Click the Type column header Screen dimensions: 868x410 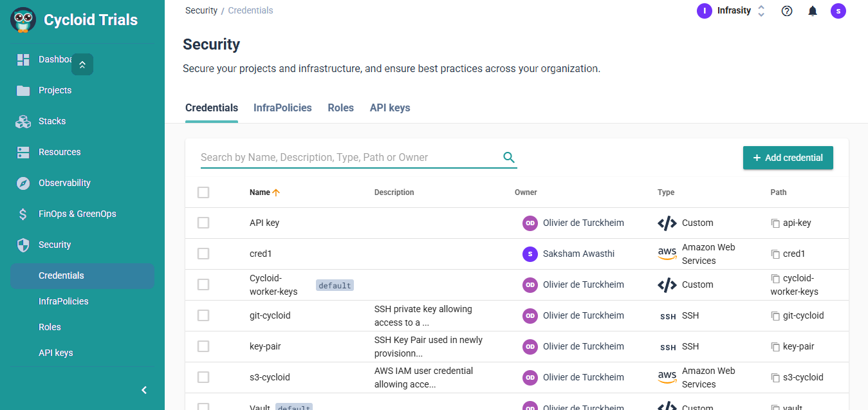pyautogui.click(x=666, y=192)
